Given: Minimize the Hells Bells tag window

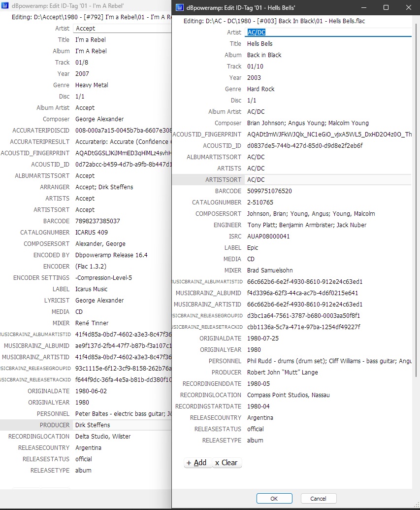Looking at the screenshot, I should [363, 7].
